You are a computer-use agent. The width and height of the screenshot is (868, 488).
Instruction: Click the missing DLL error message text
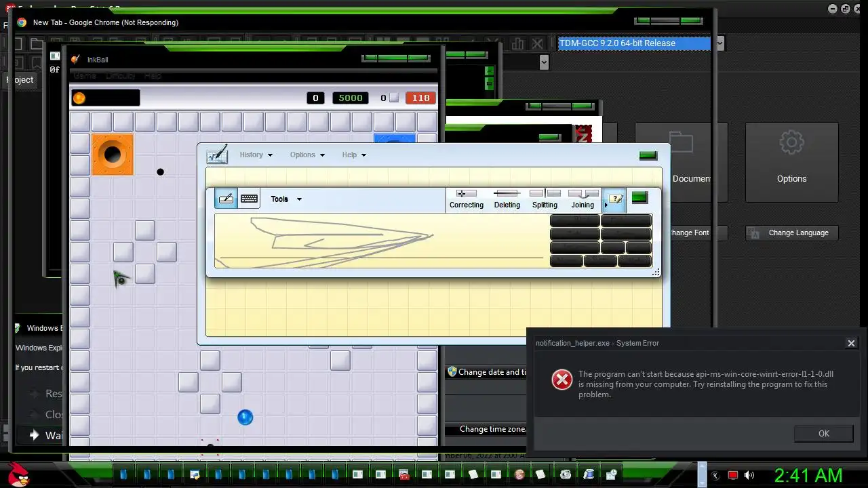[x=705, y=384]
